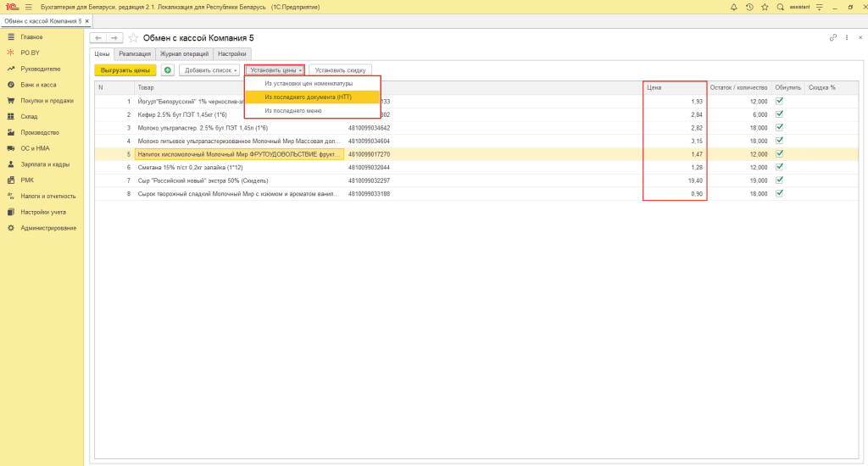Click green plus add row icon
Screen dimensions: 868x466
point(167,70)
